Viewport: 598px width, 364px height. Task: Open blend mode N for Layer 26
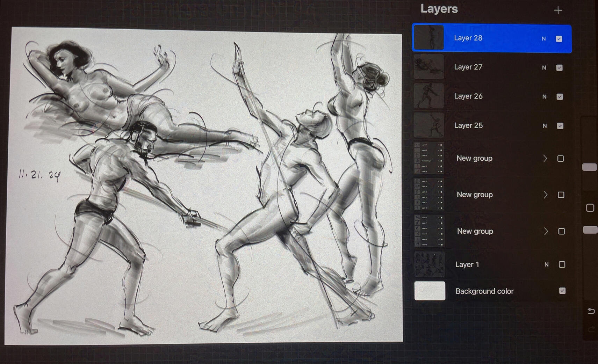pyautogui.click(x=544, y=97)
